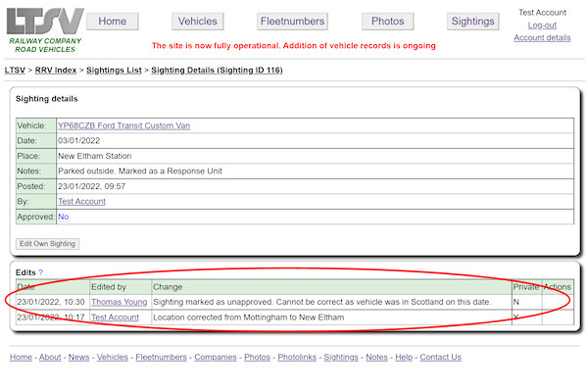Open the Photos navigation button
The width and height of the screenshot is (588, 392).
coord(387,22)
